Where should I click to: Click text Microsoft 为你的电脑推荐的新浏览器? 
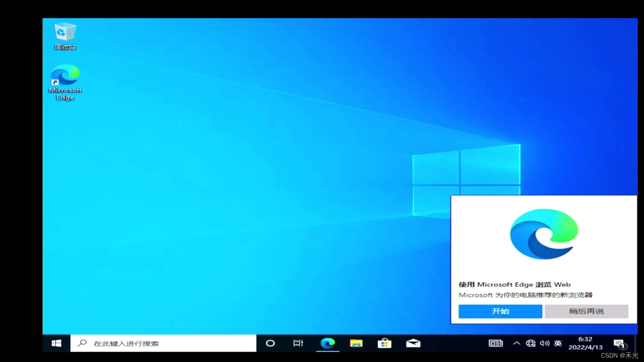click(526, 295)
